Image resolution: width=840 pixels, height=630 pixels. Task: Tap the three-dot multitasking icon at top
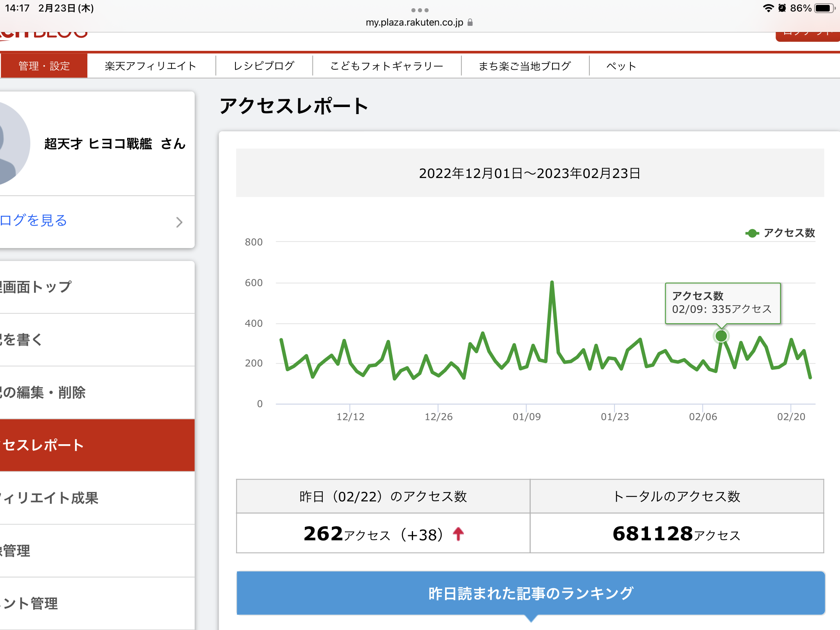(420, 10)
